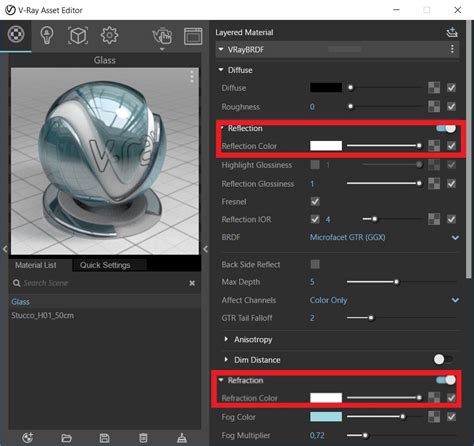Click the render teapot icon
Viewport: 474px width, 446px height.
click(162, 36)
